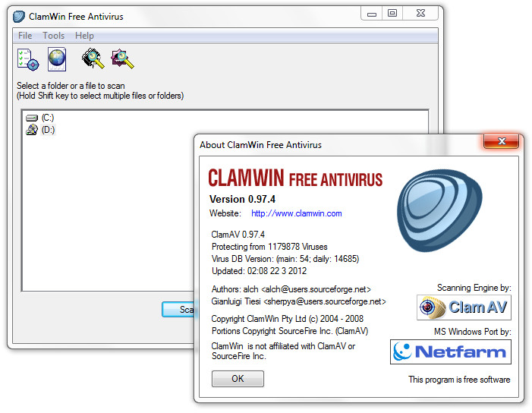Click 'Updated: 02:08 22 3 2012' text

coord(259,271)
